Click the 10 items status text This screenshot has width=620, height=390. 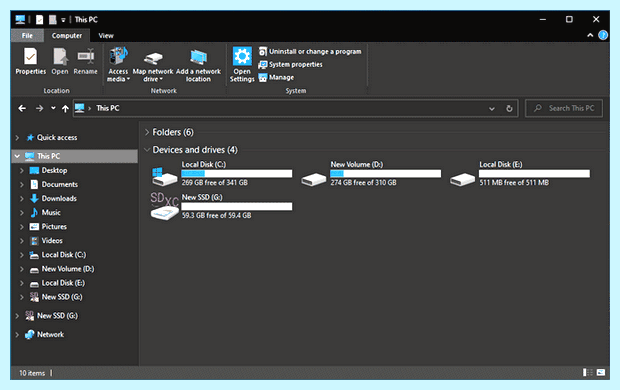point(32,373)
